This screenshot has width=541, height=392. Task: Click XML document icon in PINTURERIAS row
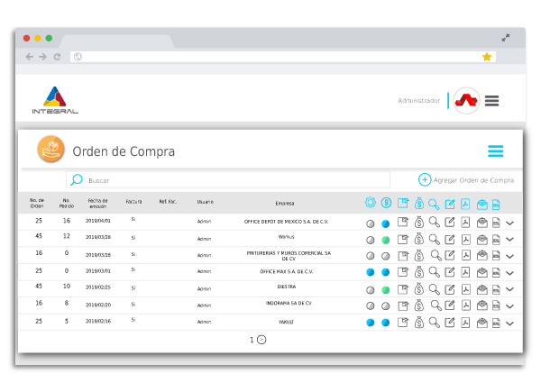coord(495,256)
